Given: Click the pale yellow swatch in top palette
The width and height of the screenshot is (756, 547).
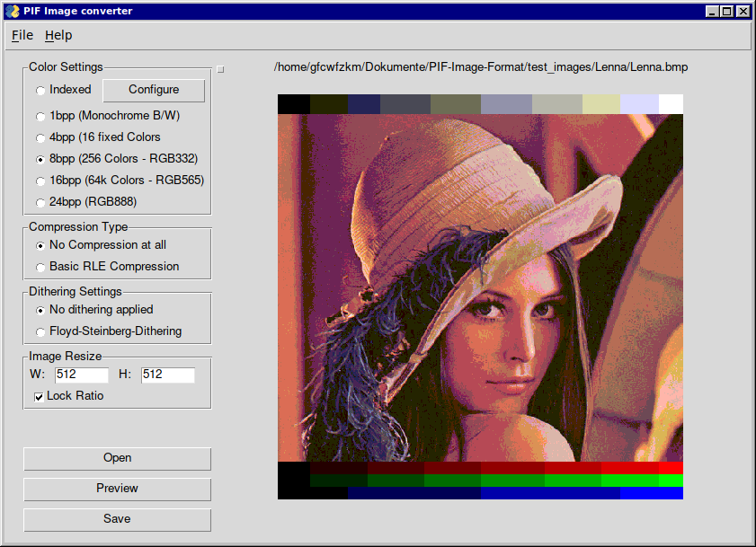Looking at the screenshot, I should coord(600,104).
